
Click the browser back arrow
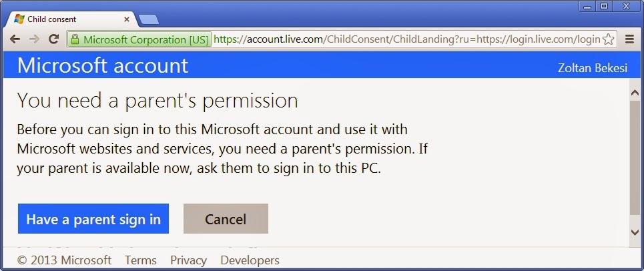[14, 39]
